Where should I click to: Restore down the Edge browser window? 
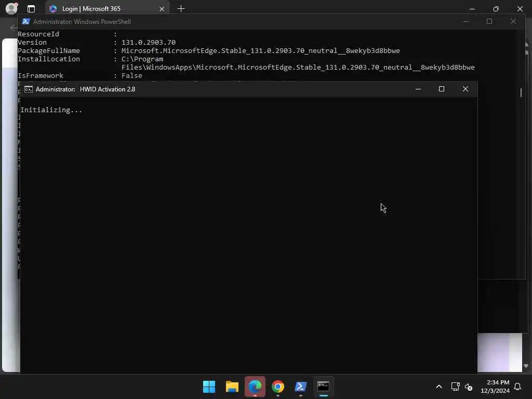click(496, 9)
